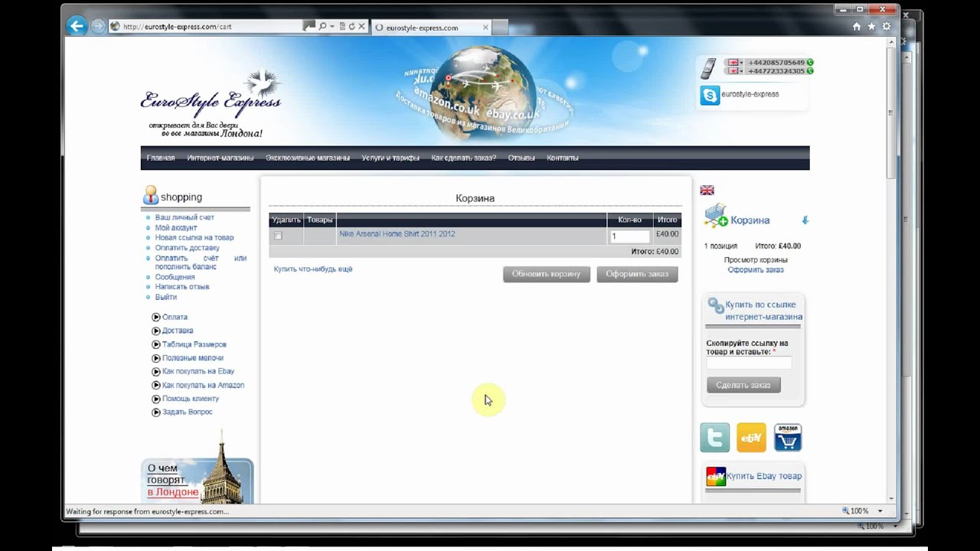The height and width of the screenshot is (551, 980).
Task: Click the Оформить заказ button
Action: (637, 274)
